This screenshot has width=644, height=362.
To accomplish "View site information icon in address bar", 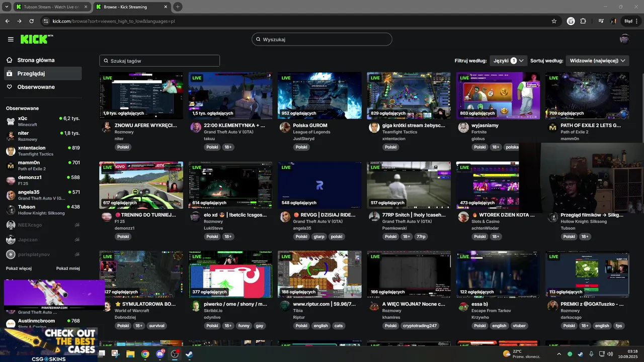I will [x=46, y=21].
